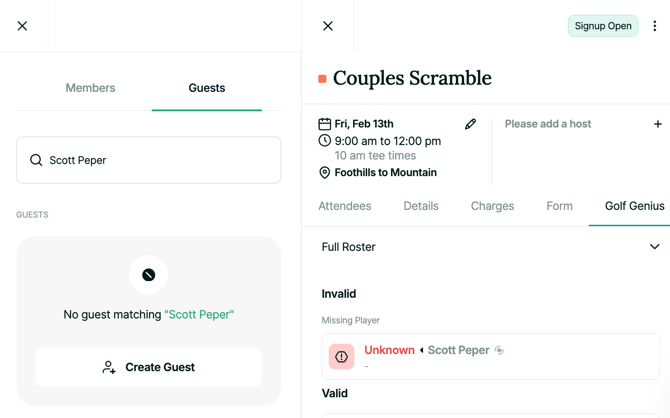This screenshot has height=418, width=670.
Task: Click the Please add a host link
Action: (x=548, y=124)
